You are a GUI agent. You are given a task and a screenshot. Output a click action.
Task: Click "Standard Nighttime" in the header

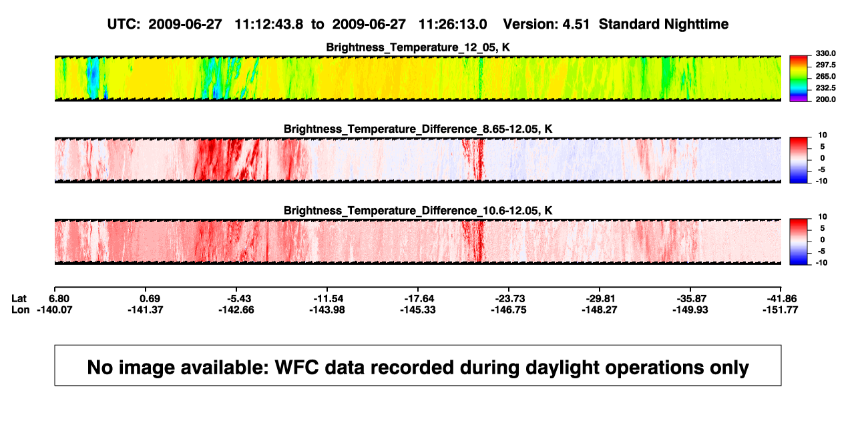[x=664, y=24]
